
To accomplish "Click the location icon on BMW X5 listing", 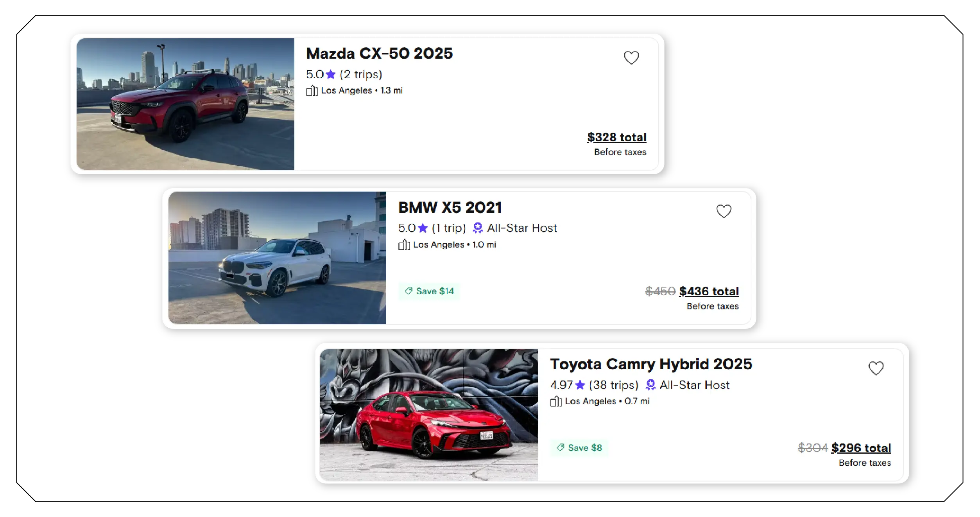I will tap(405, 244).
